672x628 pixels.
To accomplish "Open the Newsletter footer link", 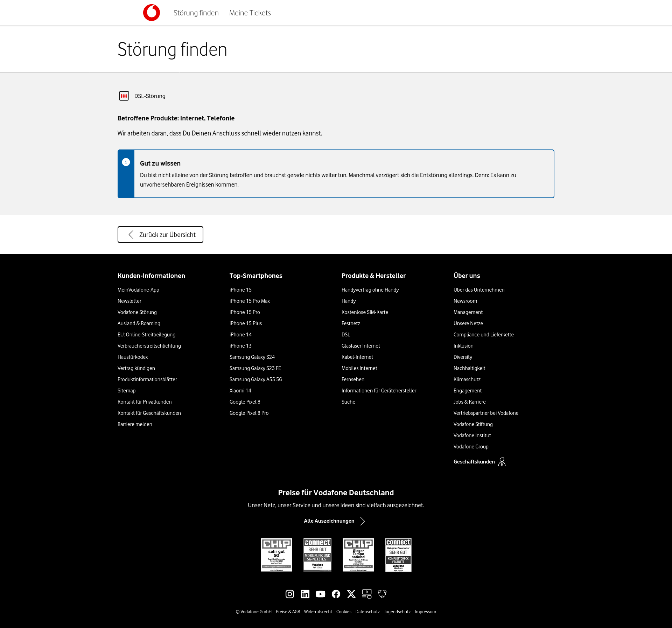I will point(129,301).
